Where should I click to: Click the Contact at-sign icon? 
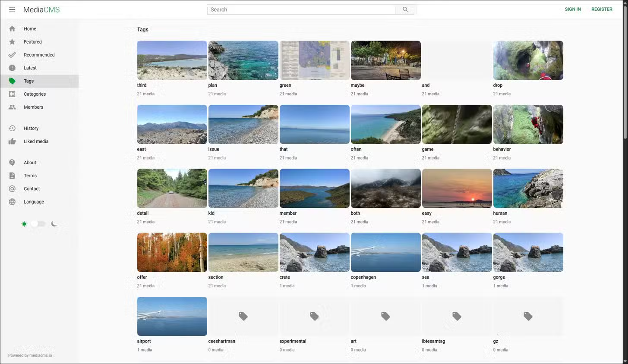[x=12, y=189]
